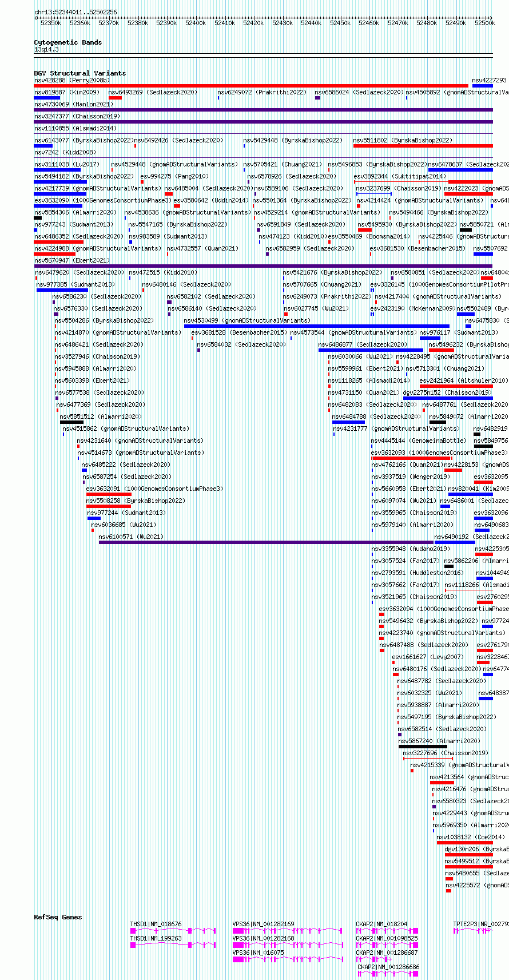509x980 pixels.
Task: Open variant nsv428288 (Perry2008b)
Action: 72,80
